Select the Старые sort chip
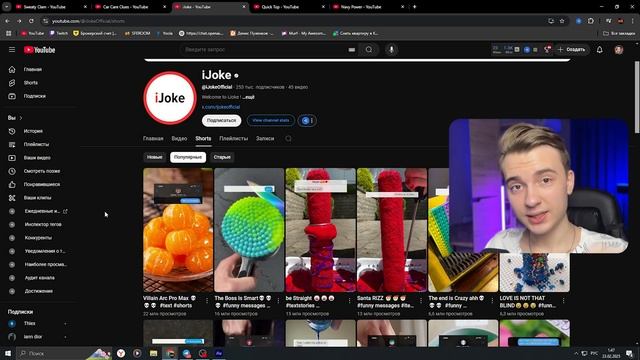640x360 pixels. coord(222,157)
